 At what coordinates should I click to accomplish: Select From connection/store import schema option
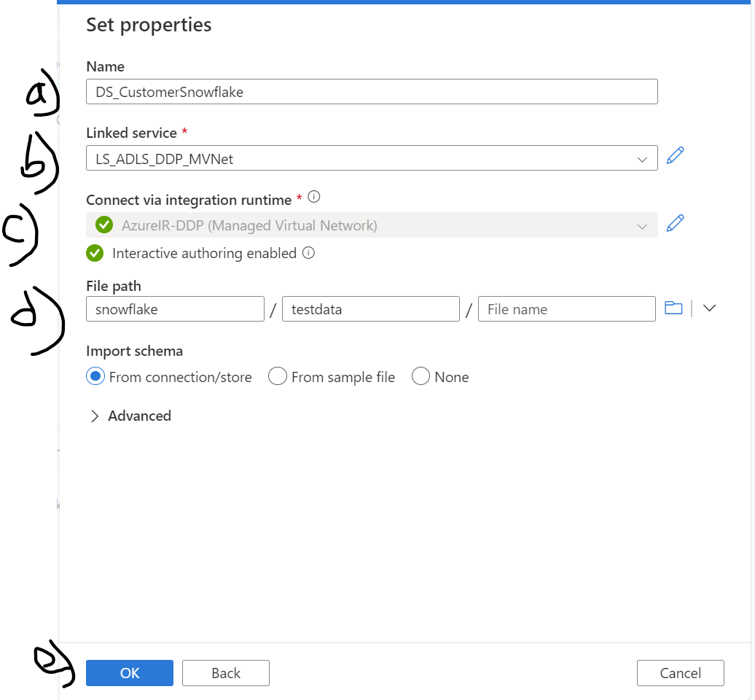point(95,376)
